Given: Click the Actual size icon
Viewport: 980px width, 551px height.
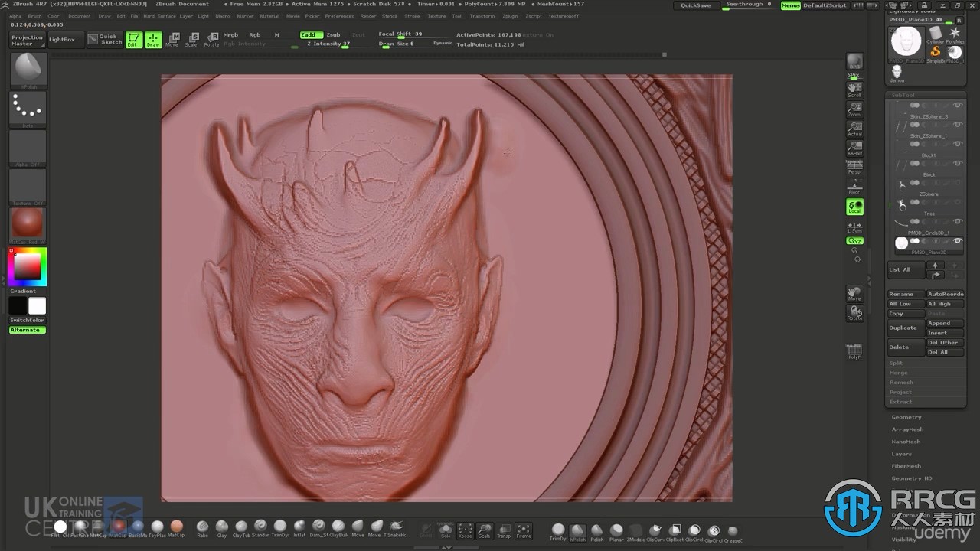Looking at the screenshot, I should pyautogui.click(x=854, y=129).
